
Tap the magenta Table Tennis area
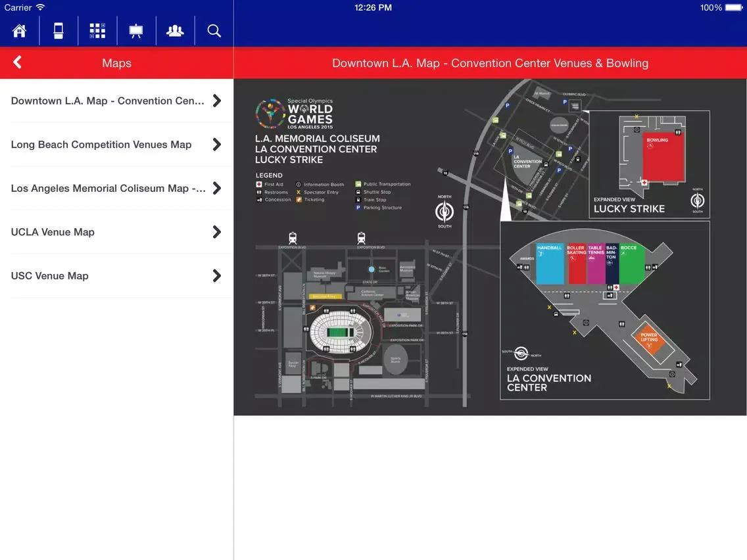(596, 264)
